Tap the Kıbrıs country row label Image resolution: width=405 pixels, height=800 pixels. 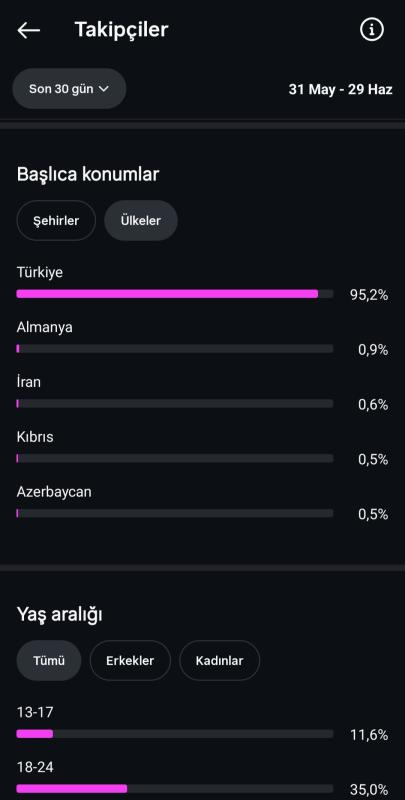tap(35, 437)
